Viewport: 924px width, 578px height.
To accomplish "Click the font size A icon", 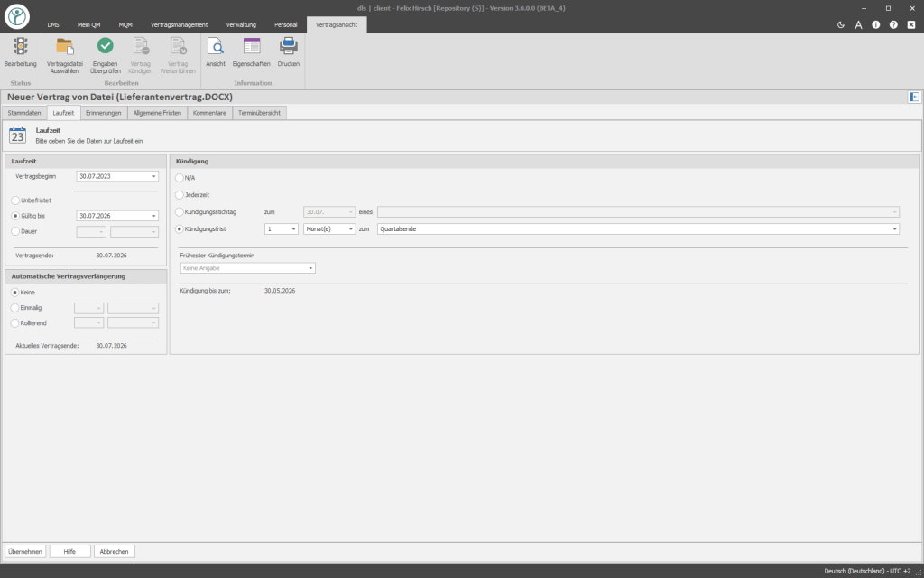I will (x=859, y=24).
